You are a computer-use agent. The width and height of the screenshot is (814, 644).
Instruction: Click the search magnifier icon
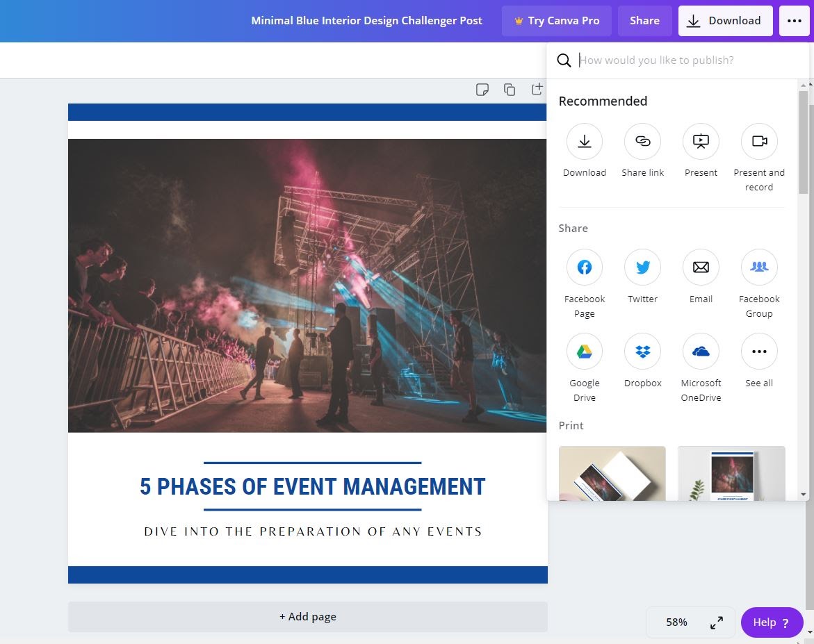click(x=564, y=60)
